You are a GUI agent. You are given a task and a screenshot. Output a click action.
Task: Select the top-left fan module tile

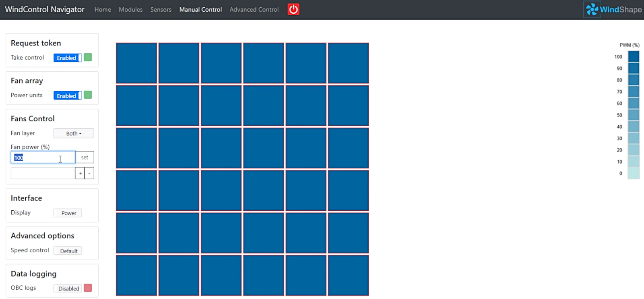[x=136, y=63]
